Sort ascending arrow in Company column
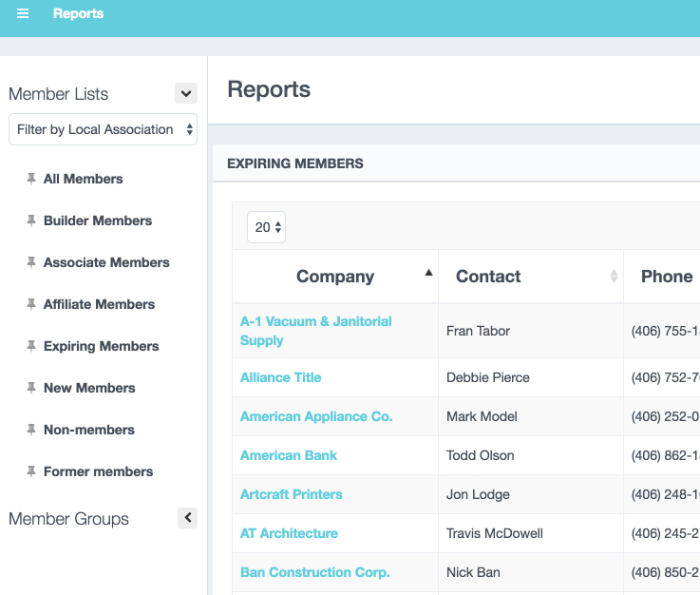The height and width of the screenshot is (595, 700). coord(428,273)
